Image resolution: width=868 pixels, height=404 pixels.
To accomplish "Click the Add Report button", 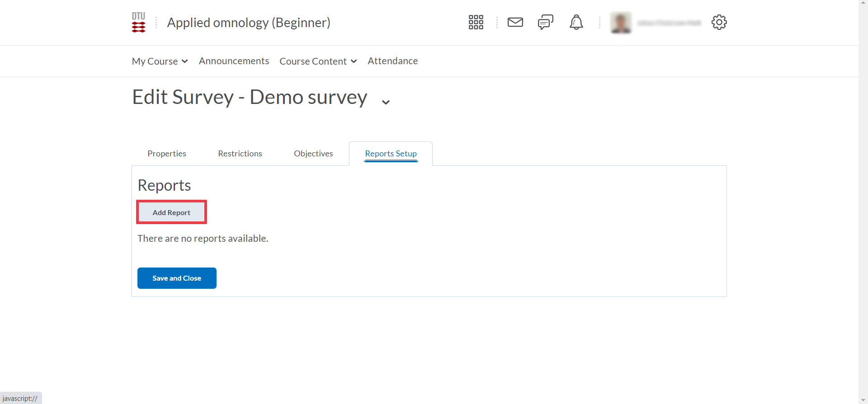I will [171, 212].
